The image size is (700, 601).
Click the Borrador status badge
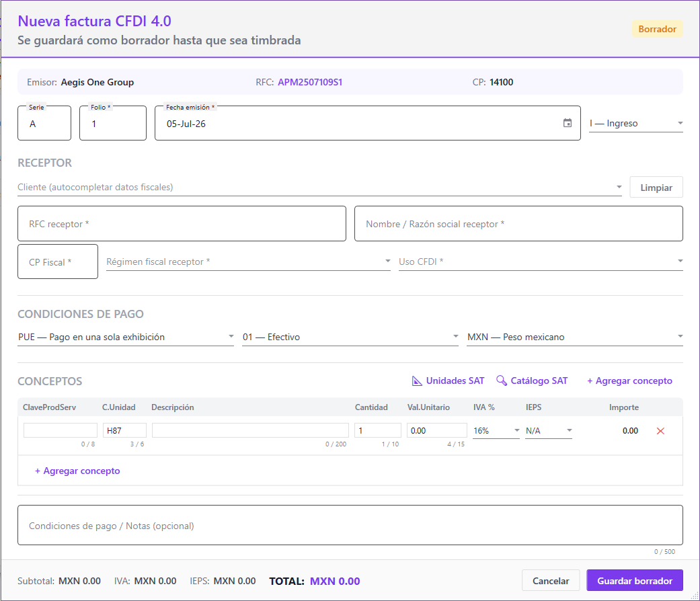click(x=657, y=29)
